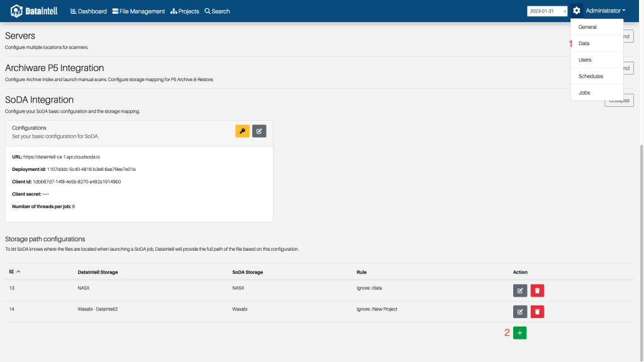Open the Search page
This screenshot has width=644, height=362.
pos(217,11)
